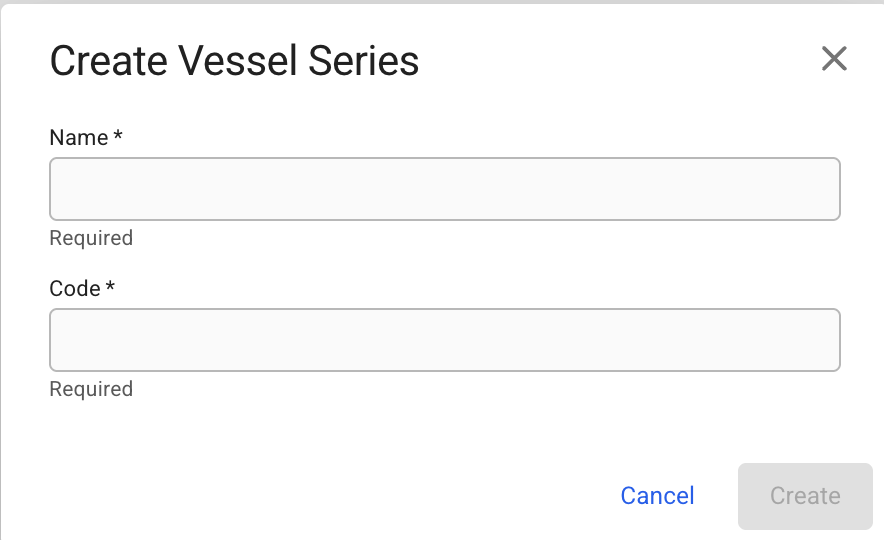Click into the Code input box
Screen dimensions: 884x540
pyautogui.click(x=444, y=340)
